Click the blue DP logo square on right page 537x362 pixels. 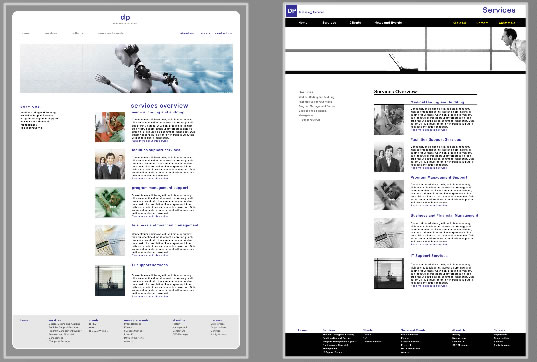pos(291,11)
